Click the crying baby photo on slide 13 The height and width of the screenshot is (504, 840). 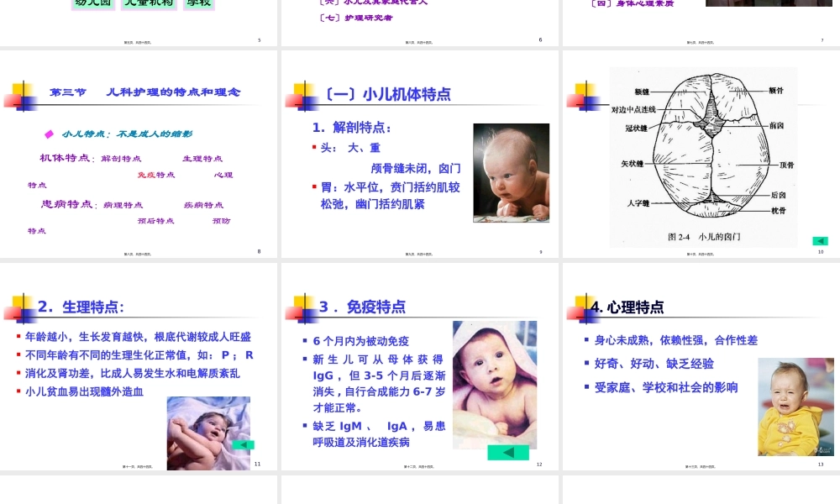795,407
